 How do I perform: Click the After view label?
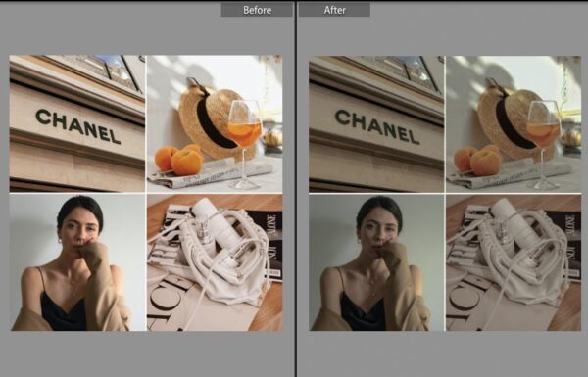point(334,10)
